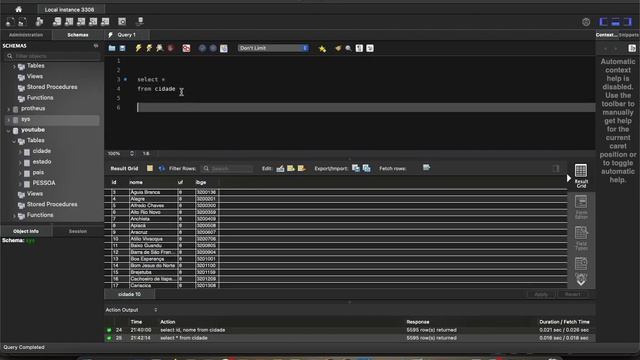
Task: Open a script file in editor
Action: click(x=112, y=48)
